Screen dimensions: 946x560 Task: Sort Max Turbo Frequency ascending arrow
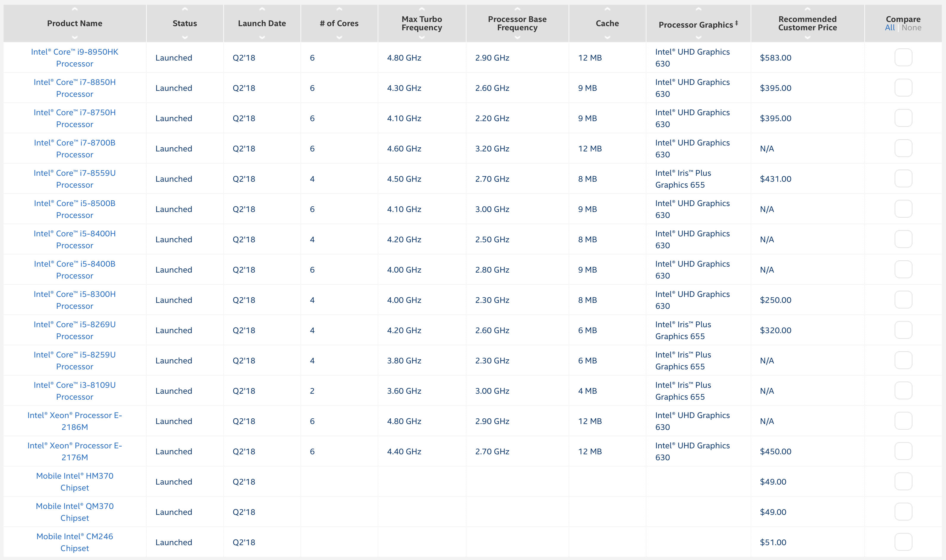click(422, 9)
